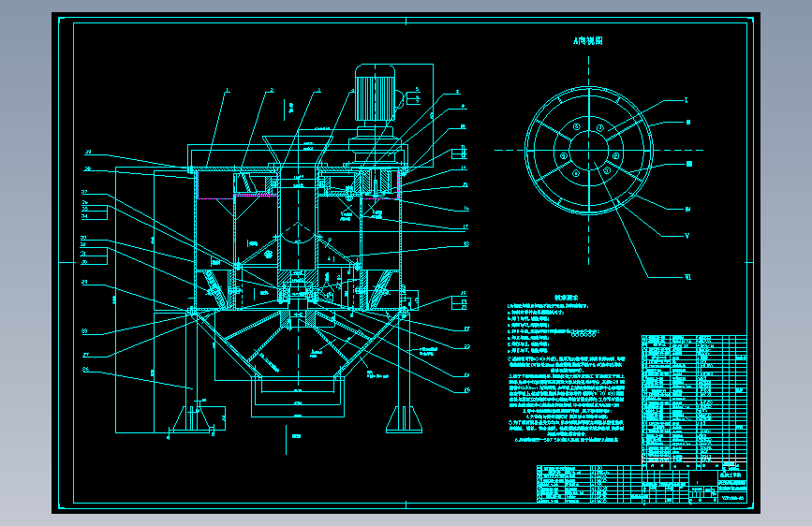Screen dimensions: 812x526
Task: Select the circular A-direction view drawing
Action: [x=589, y=151]
